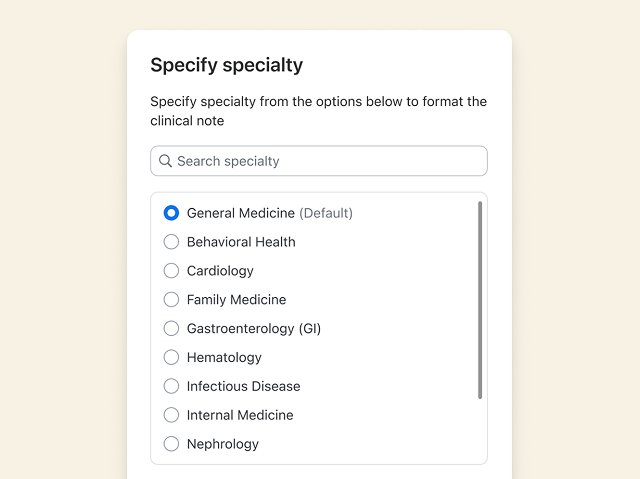
Task: Click the specialty list scrollbar
Action: (480, 300)
